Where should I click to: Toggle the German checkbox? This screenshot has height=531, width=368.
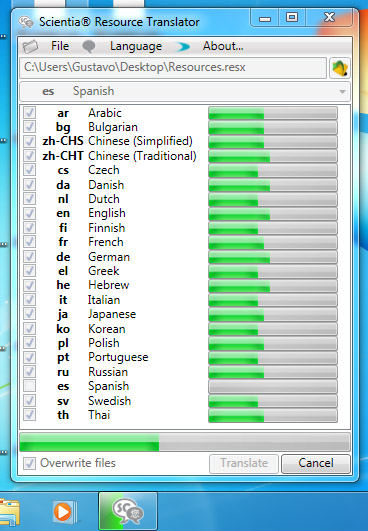(x=29, y=256)
